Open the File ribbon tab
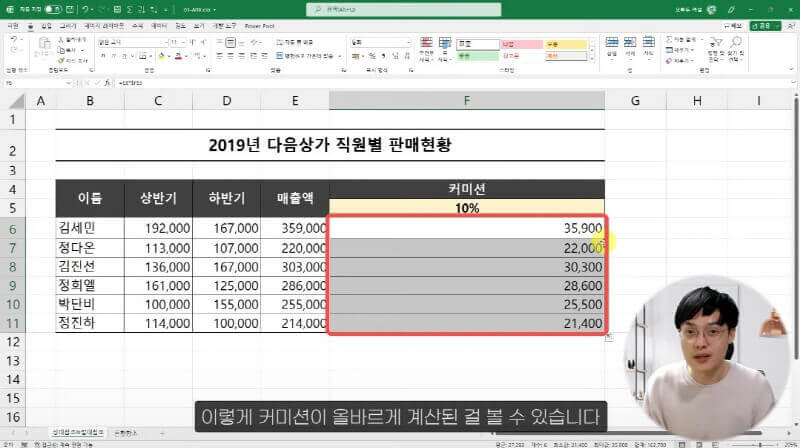This screenshot has width=800, height=448. [13, 26]
